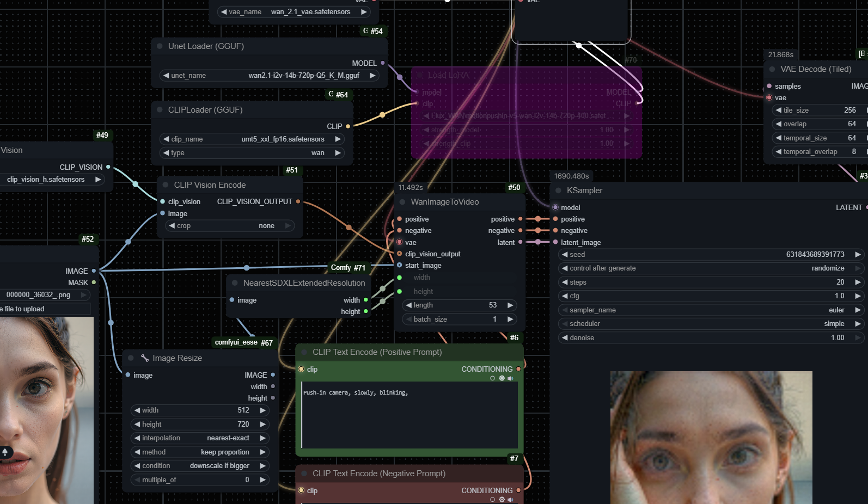Open CLIPLoader type wan dropdown

pyautogui.click(x=252, y=153)
